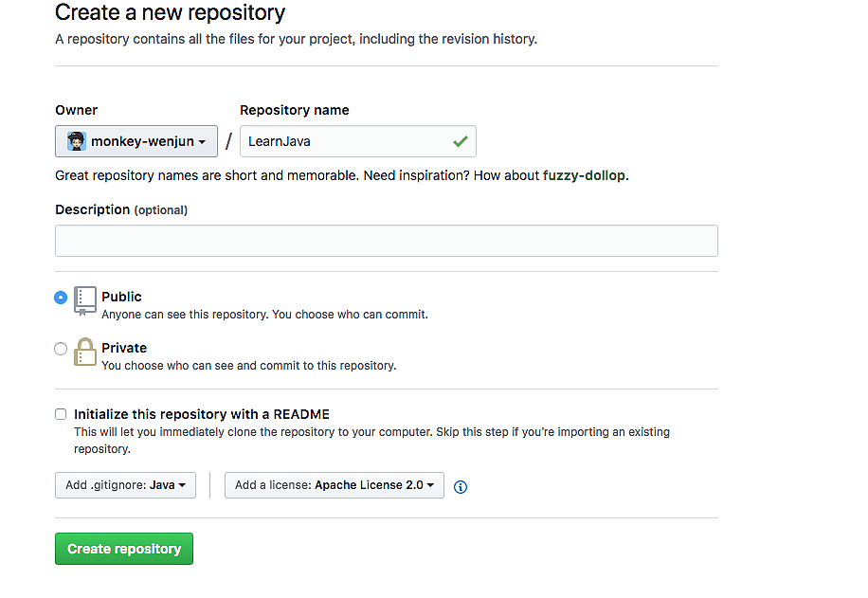Select the Public radio button
This screenshot has width=868, height=598.
click(x=61, y=298)
